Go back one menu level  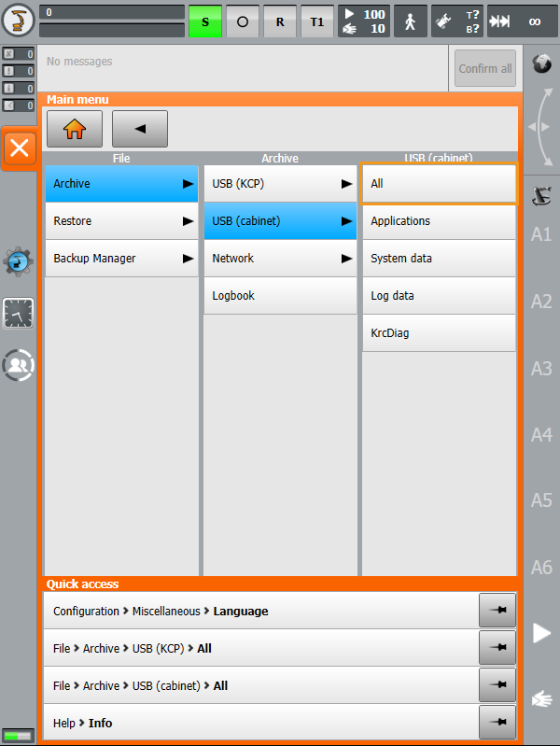coord(140,129)
